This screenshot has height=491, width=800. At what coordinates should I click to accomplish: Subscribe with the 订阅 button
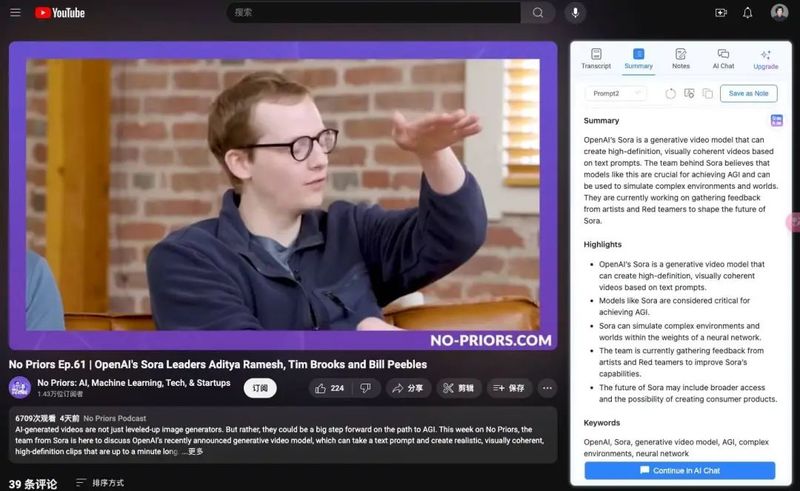[260, 388]
